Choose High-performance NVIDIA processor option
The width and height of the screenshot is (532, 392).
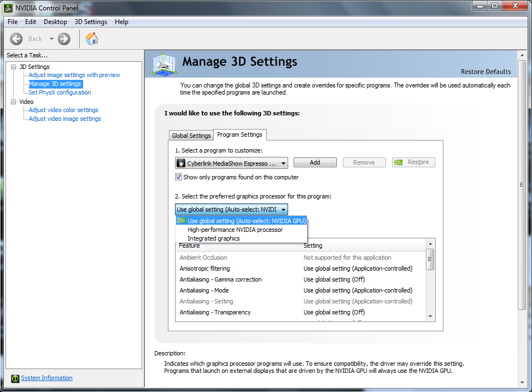point(235,230)
